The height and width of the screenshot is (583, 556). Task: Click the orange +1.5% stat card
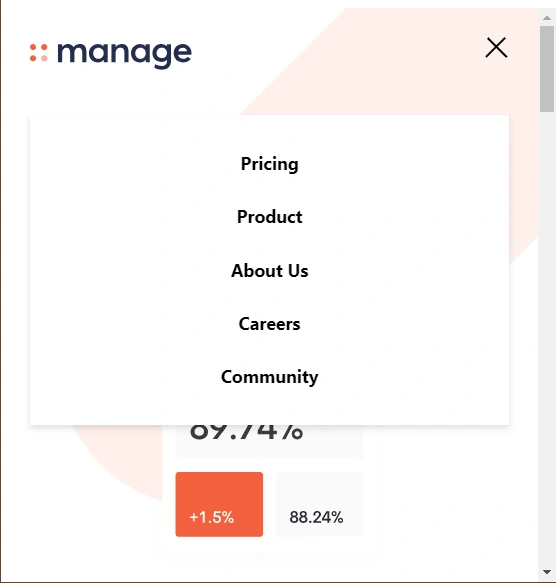pyautogui.click(x=219, y=504)
